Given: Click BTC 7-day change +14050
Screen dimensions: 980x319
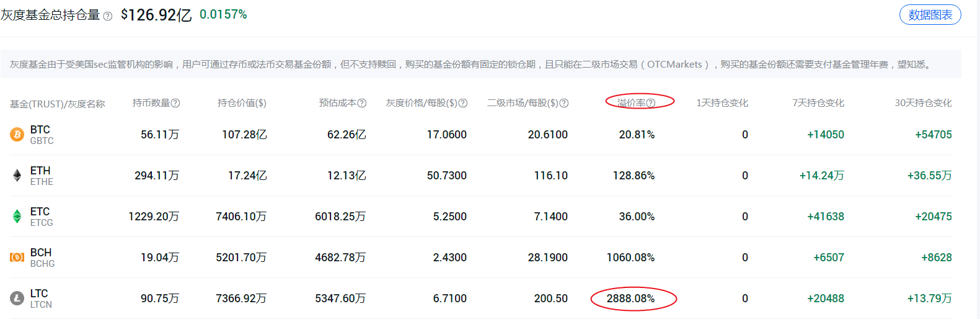Looking at the screenshot, I should point(826,135).
